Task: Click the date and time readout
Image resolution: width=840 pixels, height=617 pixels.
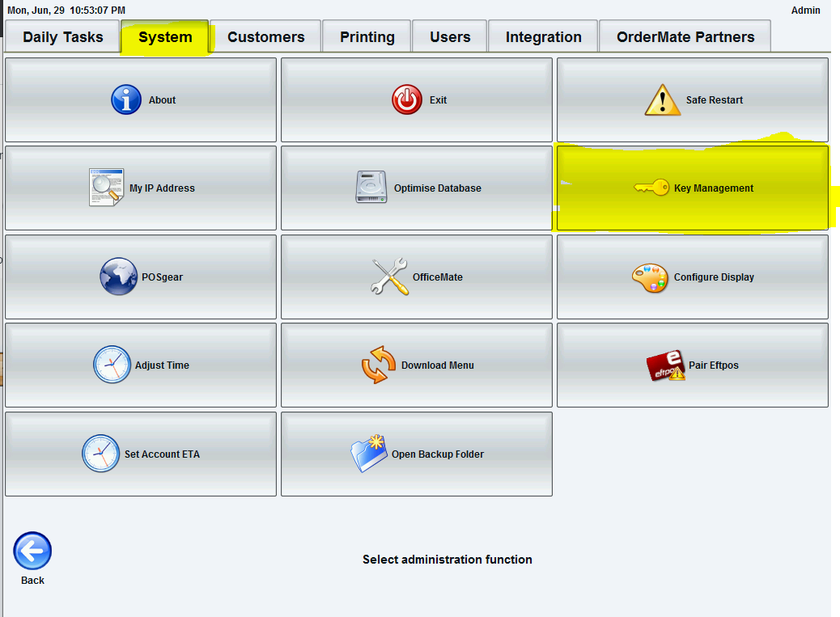Action: click(x=66, y=11)
